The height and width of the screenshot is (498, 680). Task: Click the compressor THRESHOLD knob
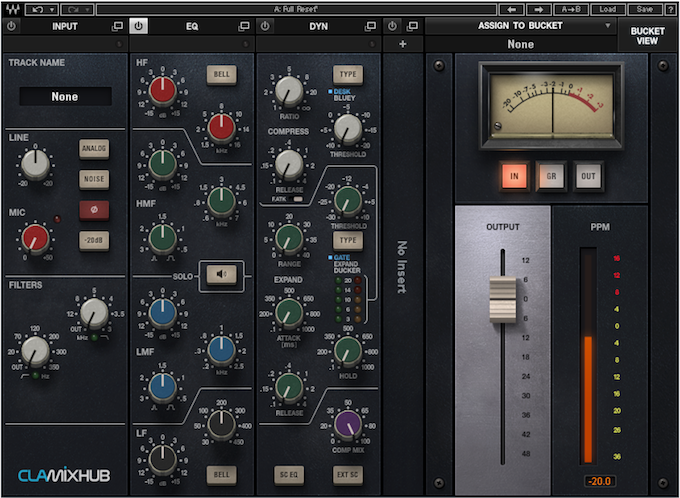tap(348, 129)
